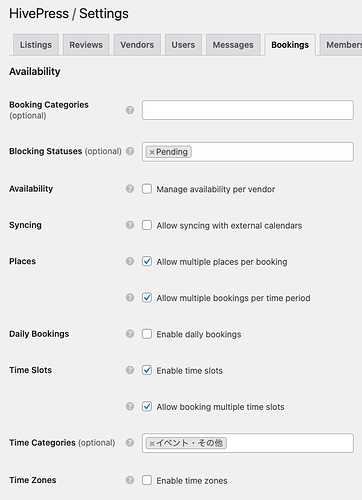Remove the イベント・その他 time category tag
The height and width of the screenshot is (500, 362).
pos(152,443)
